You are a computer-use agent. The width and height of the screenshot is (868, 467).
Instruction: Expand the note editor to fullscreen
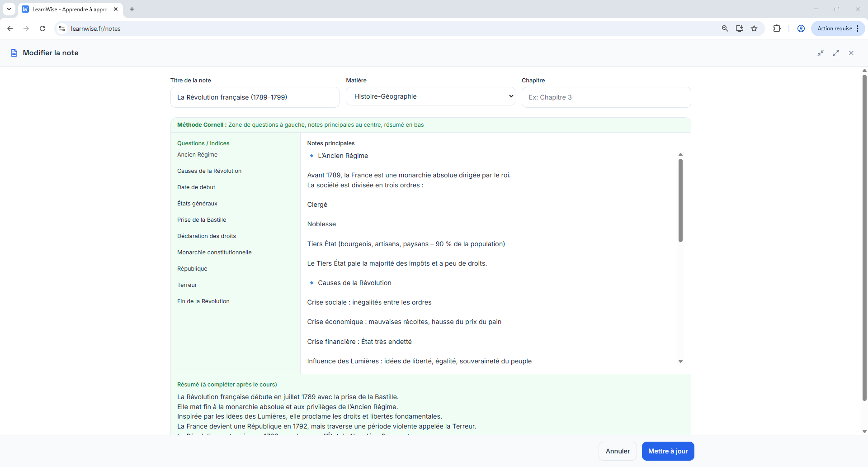pyautogui.click(x=836, y=53)
